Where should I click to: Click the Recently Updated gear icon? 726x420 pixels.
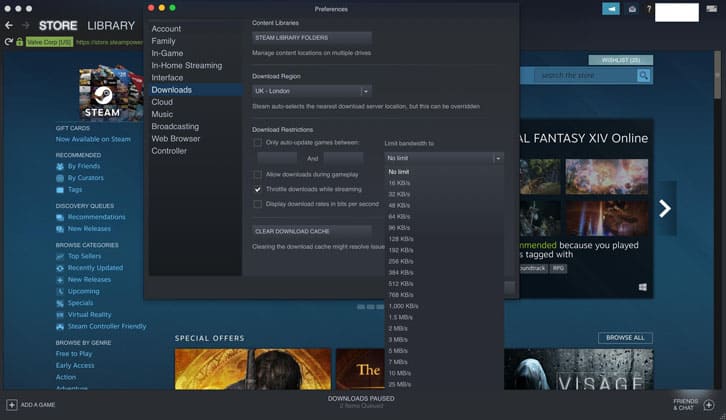(x=60, y=268)
